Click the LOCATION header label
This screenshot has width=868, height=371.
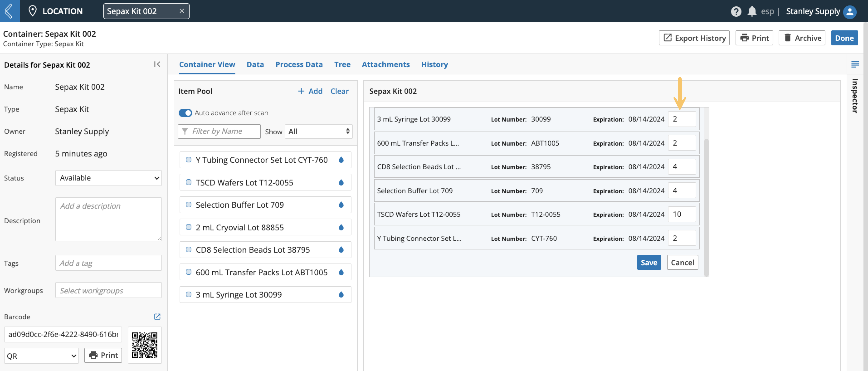tap(62, 11)
